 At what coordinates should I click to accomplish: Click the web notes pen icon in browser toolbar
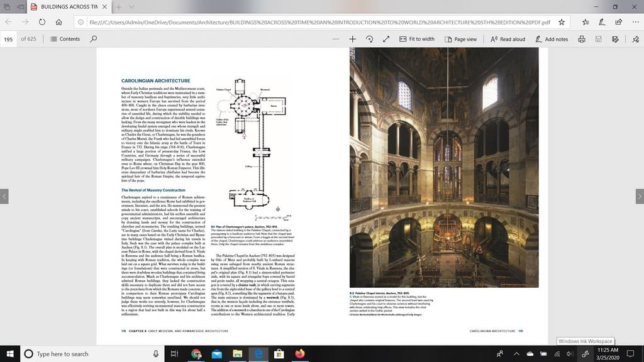point(602,22)
